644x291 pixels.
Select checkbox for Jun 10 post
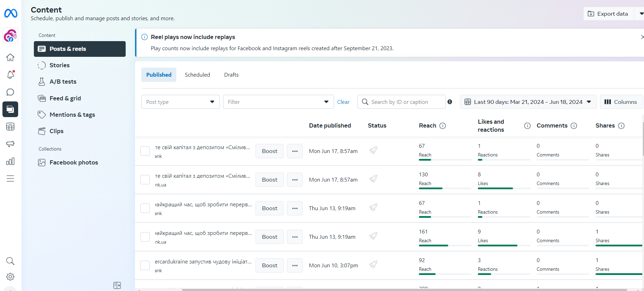pos(145,266)
